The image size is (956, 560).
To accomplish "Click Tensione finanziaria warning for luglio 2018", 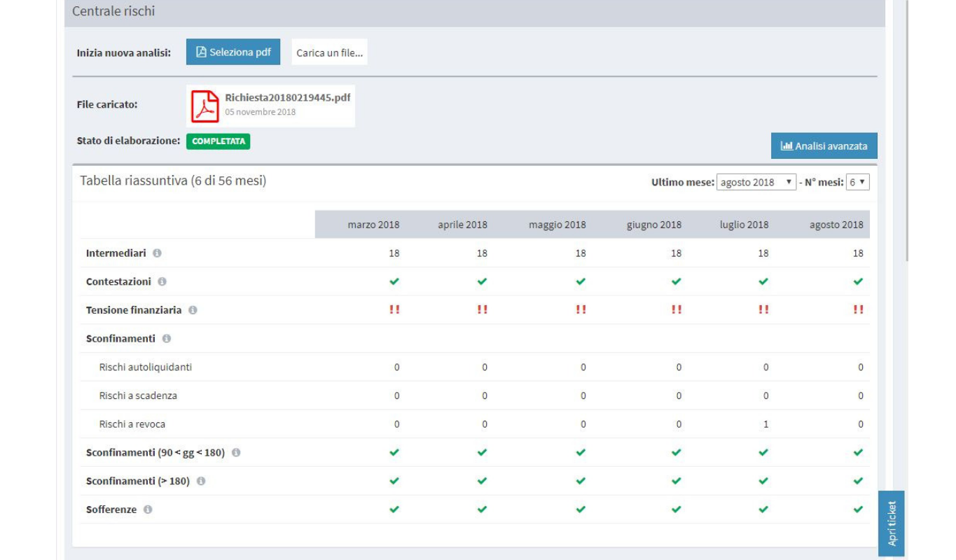I will (x=763, y=310).
